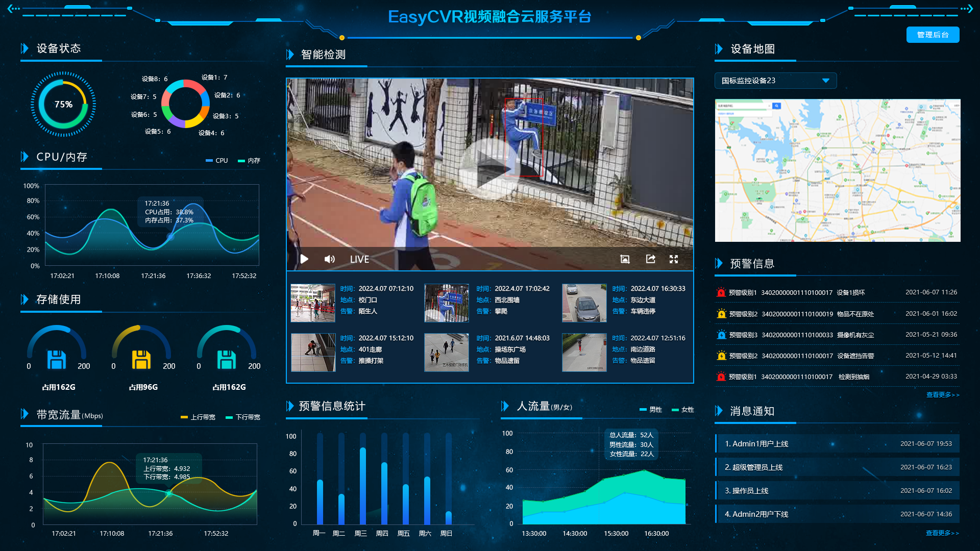The image size is (980, 551).
Task: Click the blue storage disk icon
Action: click(x=57, y=360)
